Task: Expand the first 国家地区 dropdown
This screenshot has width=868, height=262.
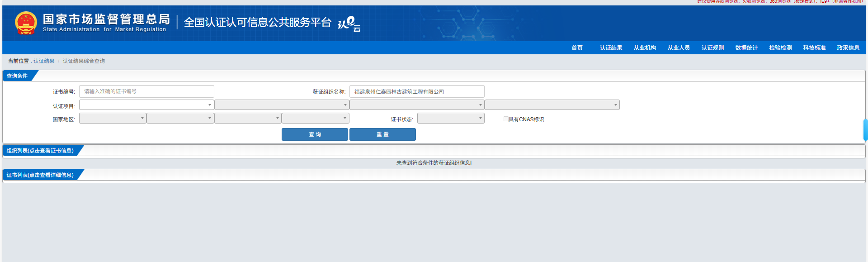Action: (113, 118)
